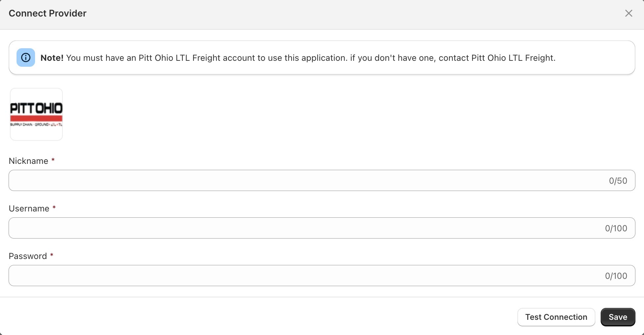Click the Connect Provider dialog title
This screenshot has height=335, width=644.
48,13
